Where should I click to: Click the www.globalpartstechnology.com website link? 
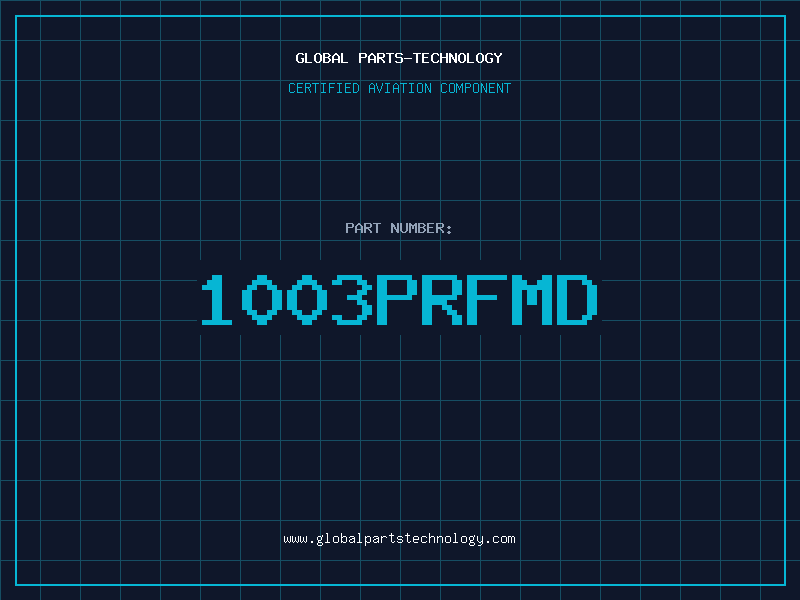399,539
